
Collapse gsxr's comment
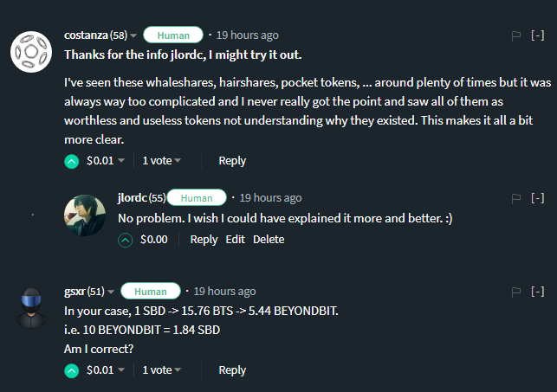[x=538, y=292]
